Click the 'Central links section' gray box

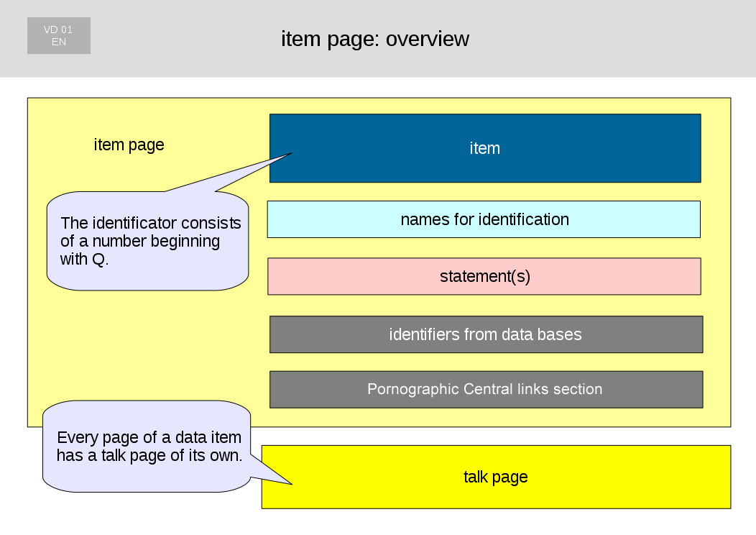click(485, 390)
